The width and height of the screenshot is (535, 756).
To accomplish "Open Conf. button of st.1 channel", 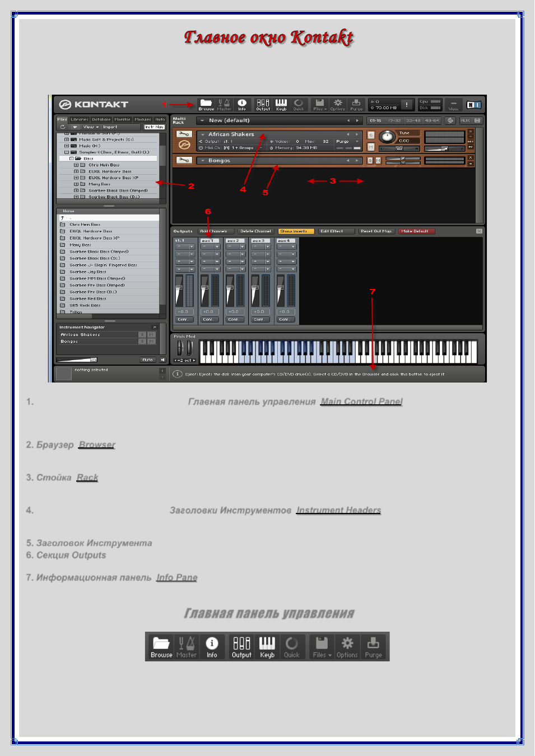I will [184, 320].
